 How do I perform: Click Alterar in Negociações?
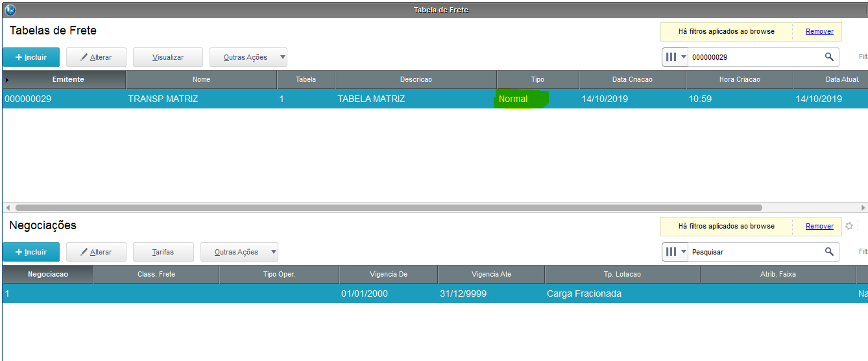96,252
